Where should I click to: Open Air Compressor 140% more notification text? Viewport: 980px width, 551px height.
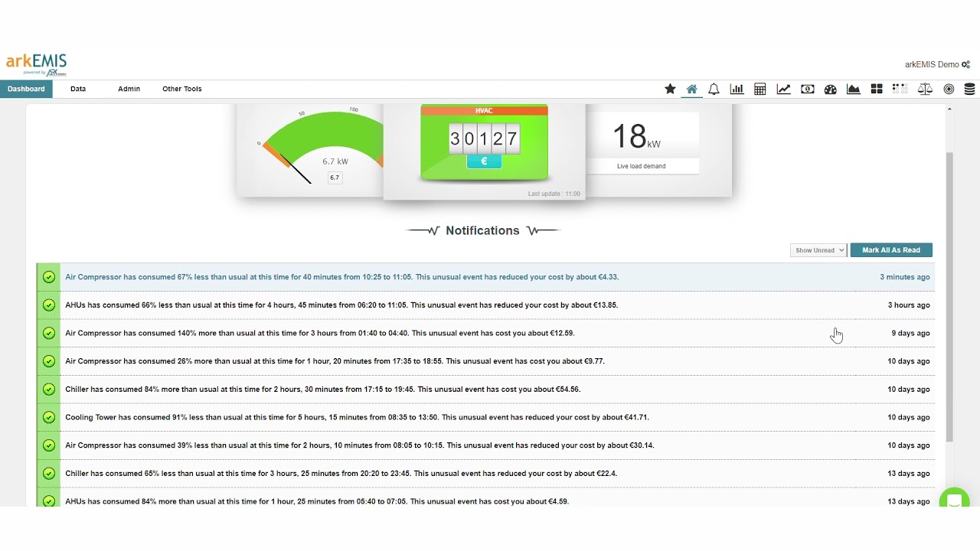tap(320, 333)
